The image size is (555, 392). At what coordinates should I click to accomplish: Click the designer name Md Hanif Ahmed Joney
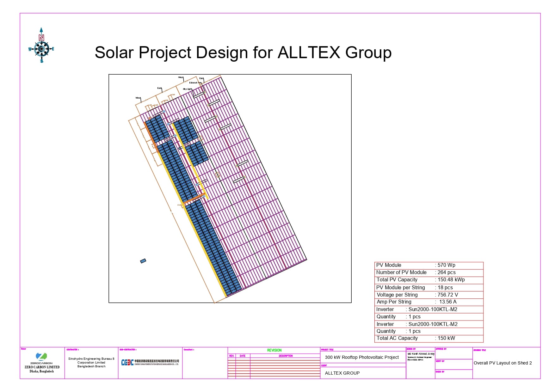click(x=421, y=354)
